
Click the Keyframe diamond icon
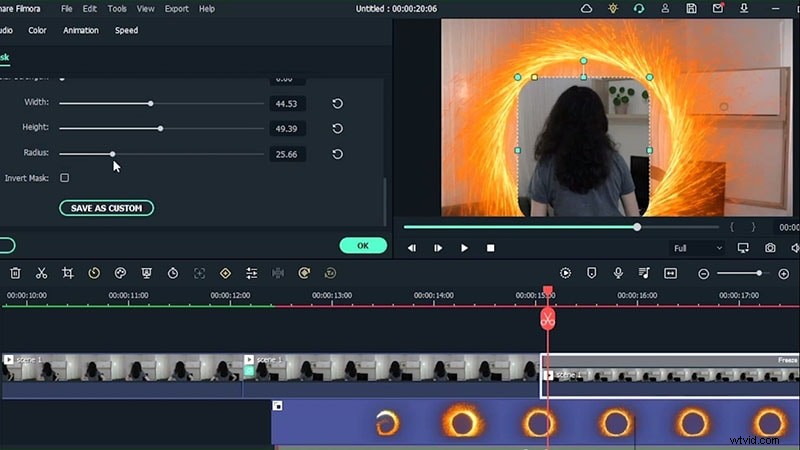click(225, 273)
